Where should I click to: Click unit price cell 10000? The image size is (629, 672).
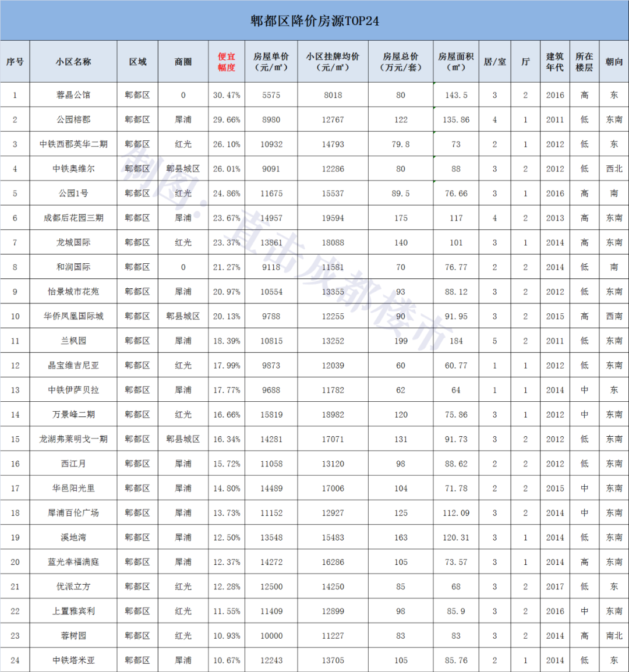(271, 635)
